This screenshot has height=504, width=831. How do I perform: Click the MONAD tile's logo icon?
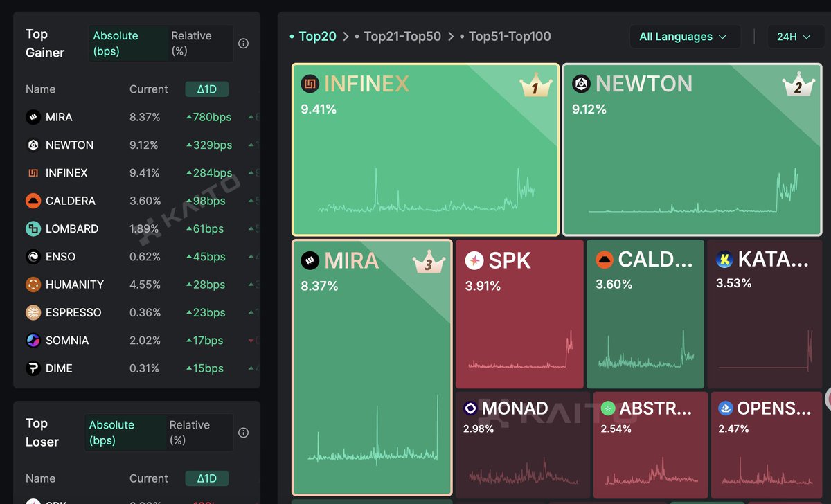tap(470, 408)
